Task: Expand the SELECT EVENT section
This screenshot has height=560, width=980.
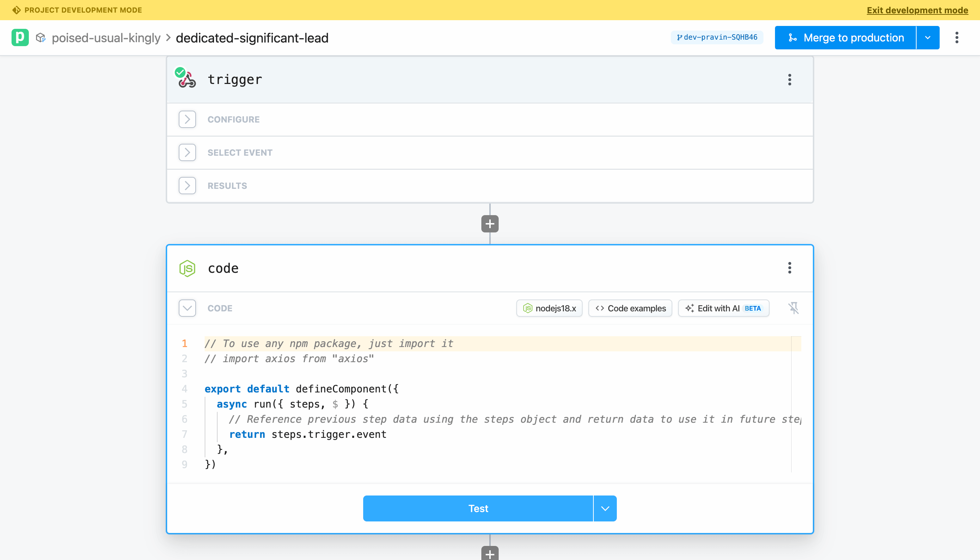Action: click(x=187, y=152)
